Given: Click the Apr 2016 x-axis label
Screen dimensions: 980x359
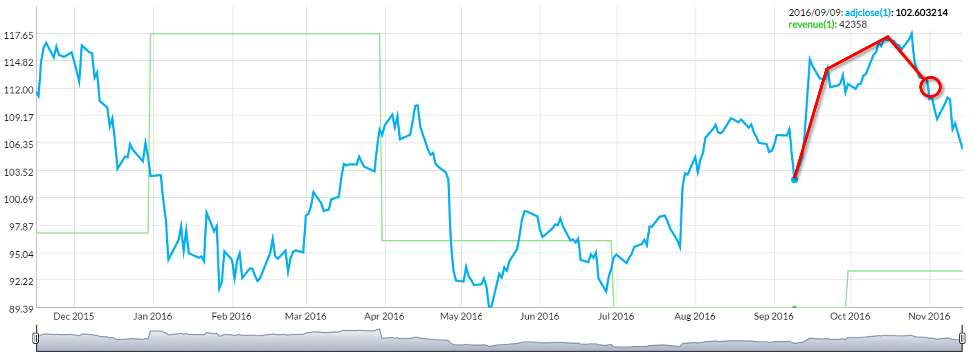Looking at the screenshot, I should (x=384, y=316).
